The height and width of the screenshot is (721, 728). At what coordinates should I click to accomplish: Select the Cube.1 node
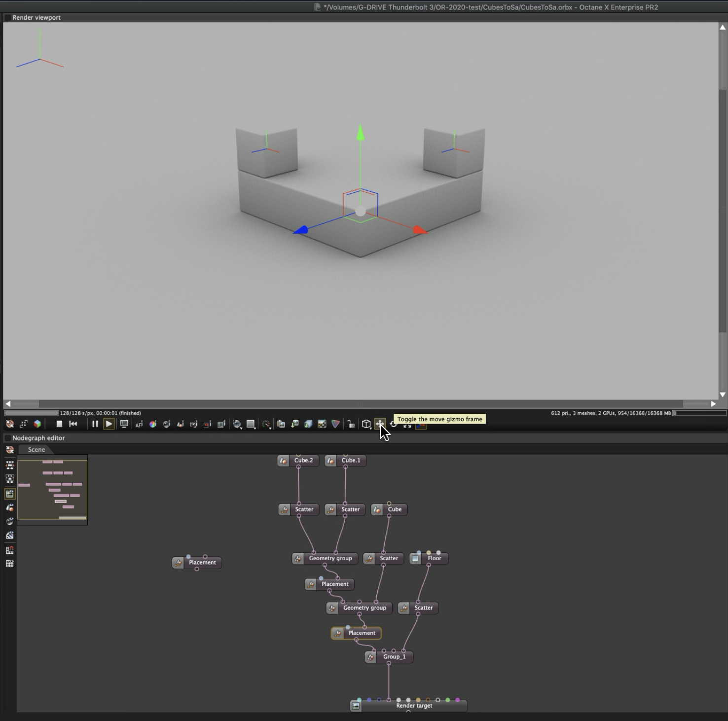click(x=345, y=461)
